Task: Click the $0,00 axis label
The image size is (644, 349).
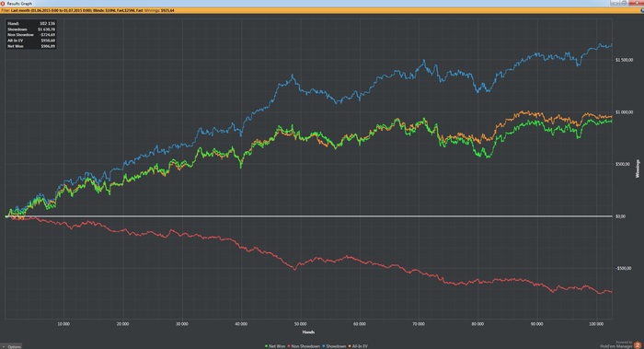Action: 620,216
